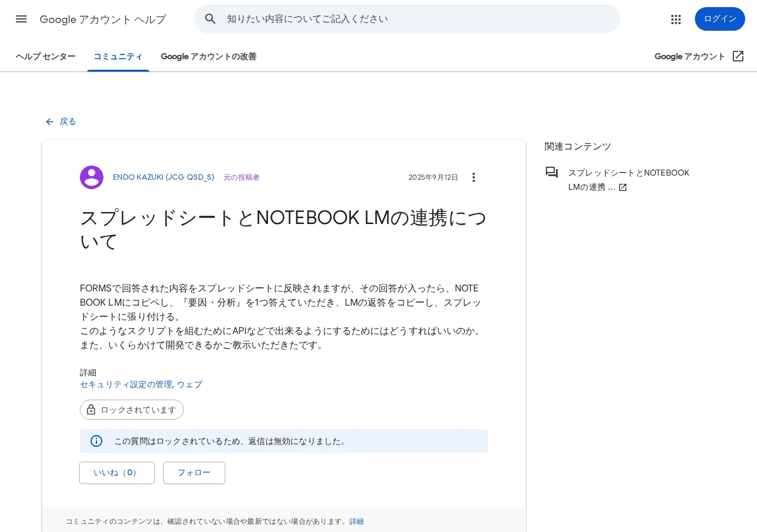Select the コミュニティ tab
The width and height of the screenshot is (757, 532).
(118, 57)
